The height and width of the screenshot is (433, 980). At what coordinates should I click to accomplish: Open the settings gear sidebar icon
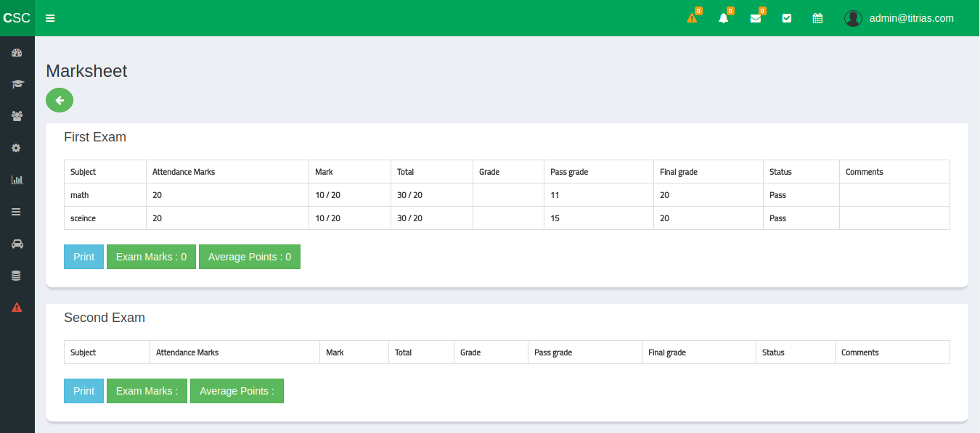(x=17, y=148)
